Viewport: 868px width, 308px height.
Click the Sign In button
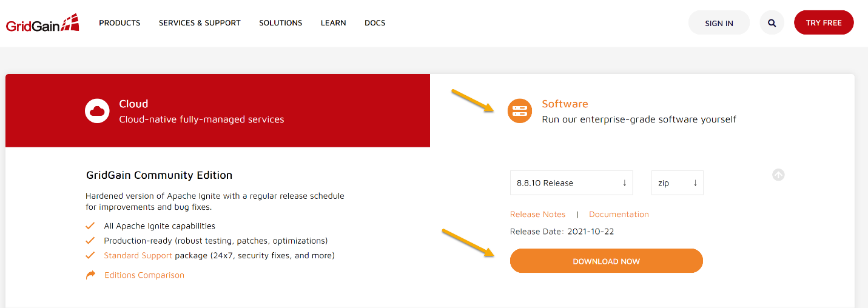tap(719, 23)
